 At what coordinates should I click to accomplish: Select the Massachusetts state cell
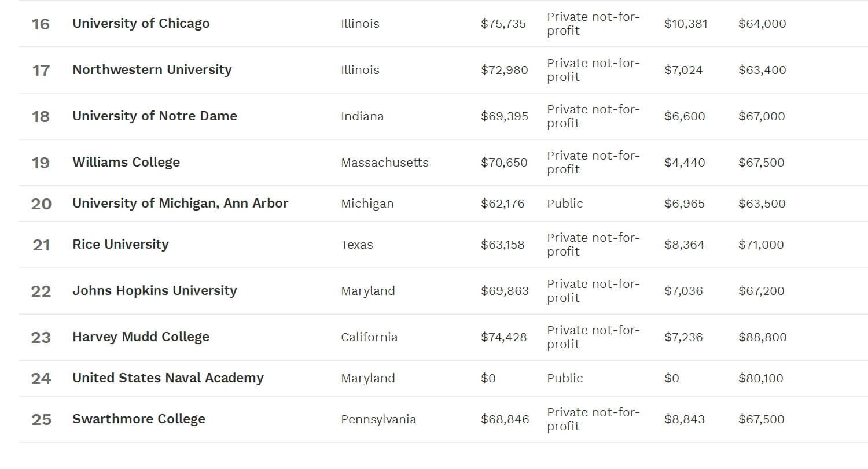pos(385,163)
